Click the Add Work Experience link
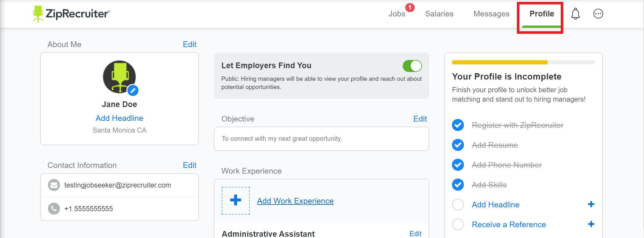Image resolution: width=644 pixels, height=238 pixels. [295, 201]
